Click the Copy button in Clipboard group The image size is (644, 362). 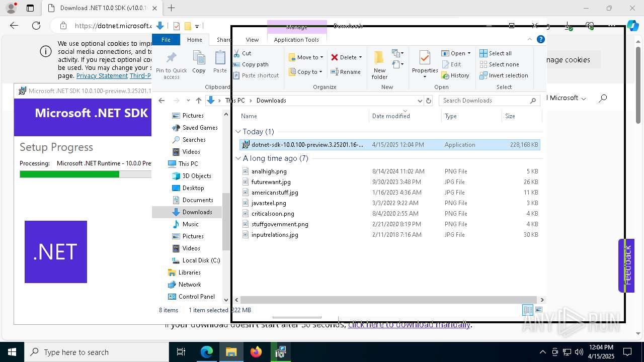tap(199, 62)
